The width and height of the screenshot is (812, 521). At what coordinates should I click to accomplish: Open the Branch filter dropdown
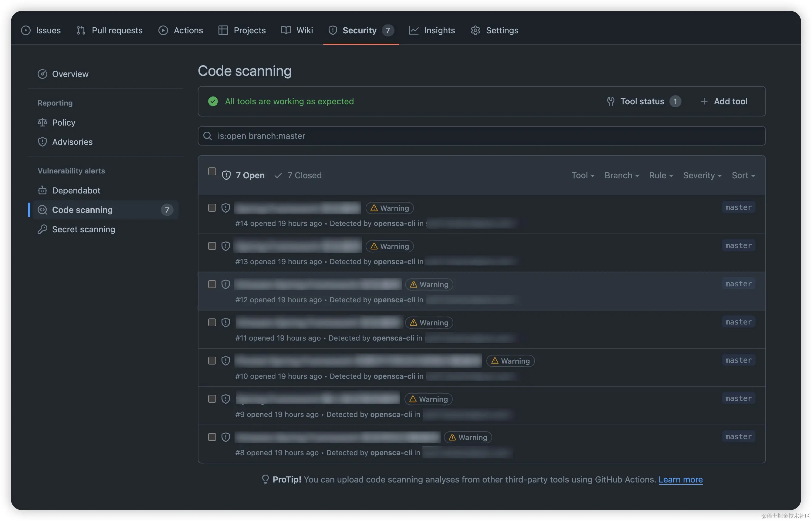[x=622, y=176]
